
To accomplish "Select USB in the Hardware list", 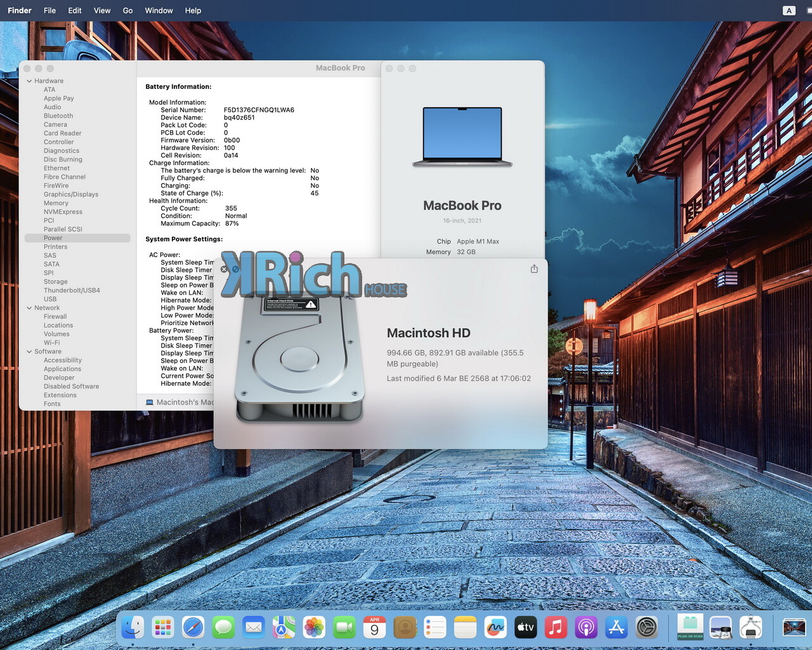I will (50, 299).
